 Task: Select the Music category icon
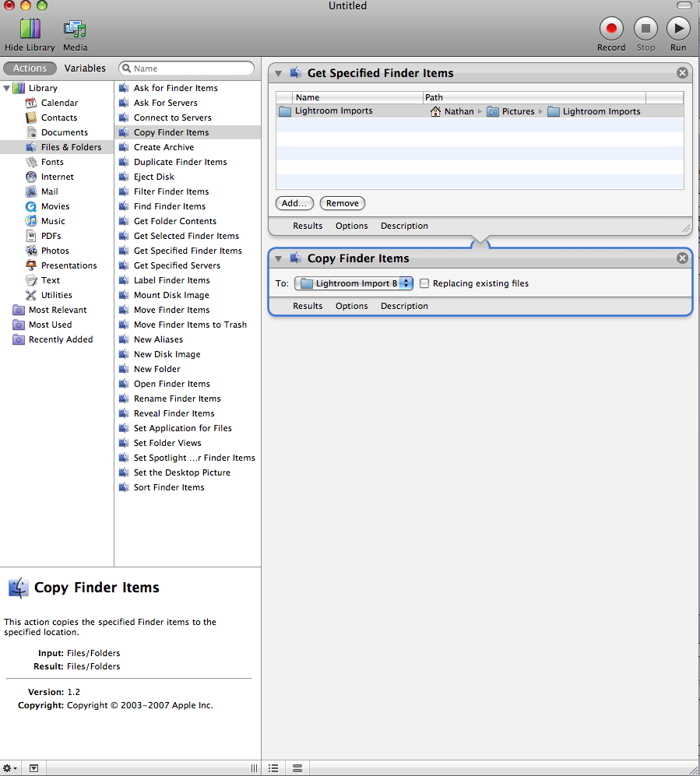point(31,221)
